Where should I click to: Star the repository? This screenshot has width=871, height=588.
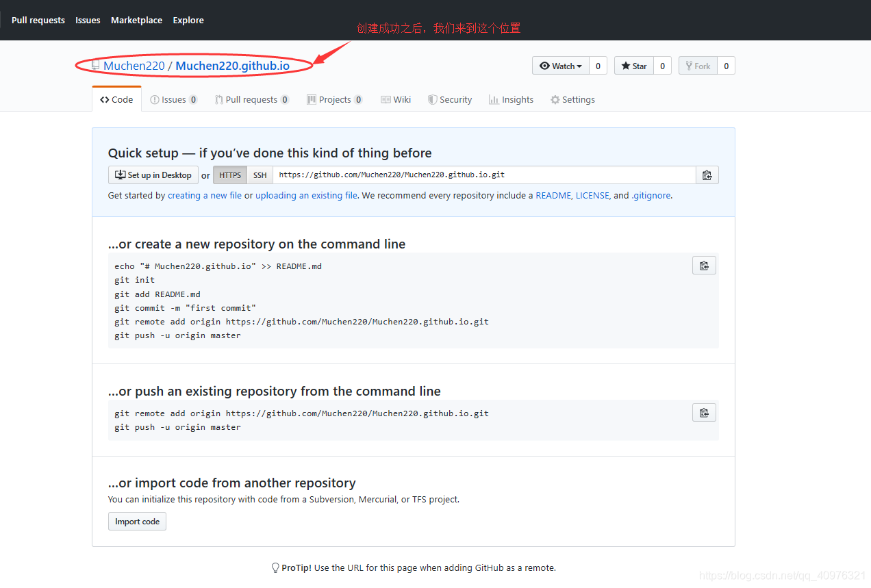point(634,66)
